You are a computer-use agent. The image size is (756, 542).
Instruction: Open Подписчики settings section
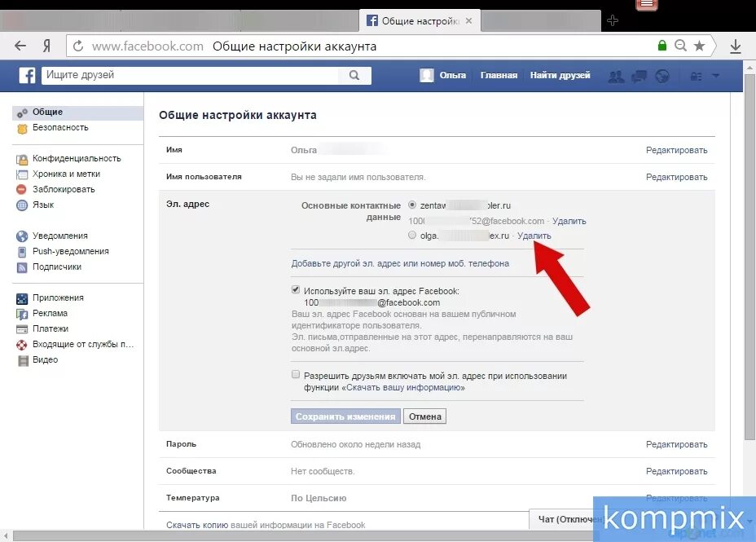[56, 267]
